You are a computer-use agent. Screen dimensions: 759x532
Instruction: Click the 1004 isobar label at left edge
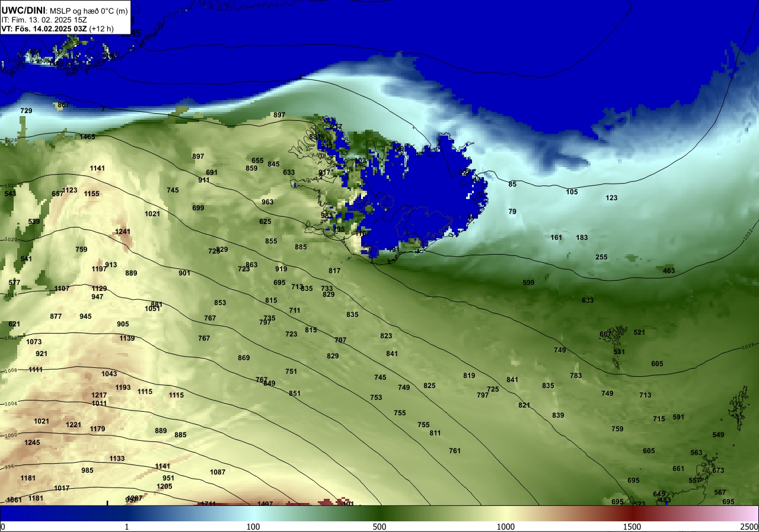pos(11,403)
